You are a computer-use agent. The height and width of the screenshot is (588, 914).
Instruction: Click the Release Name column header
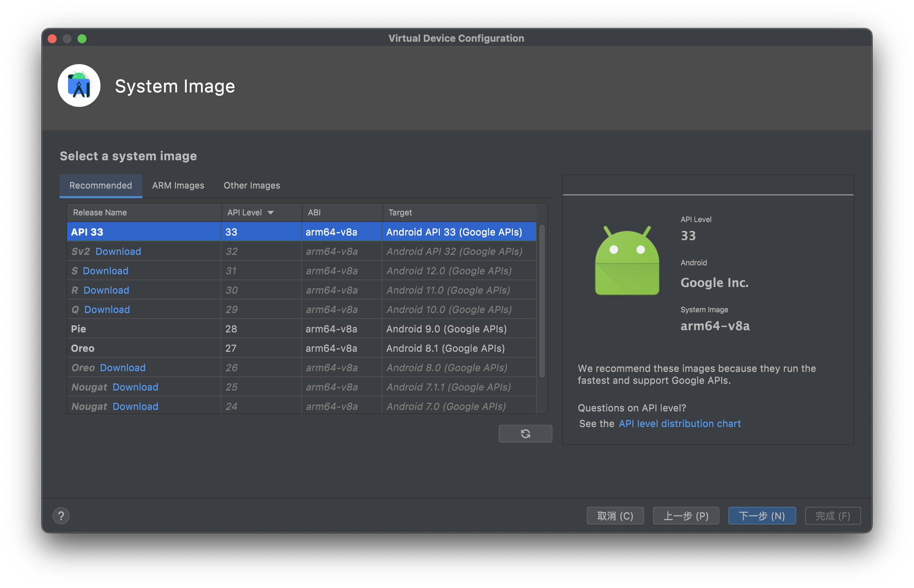[x=144, y=212]
